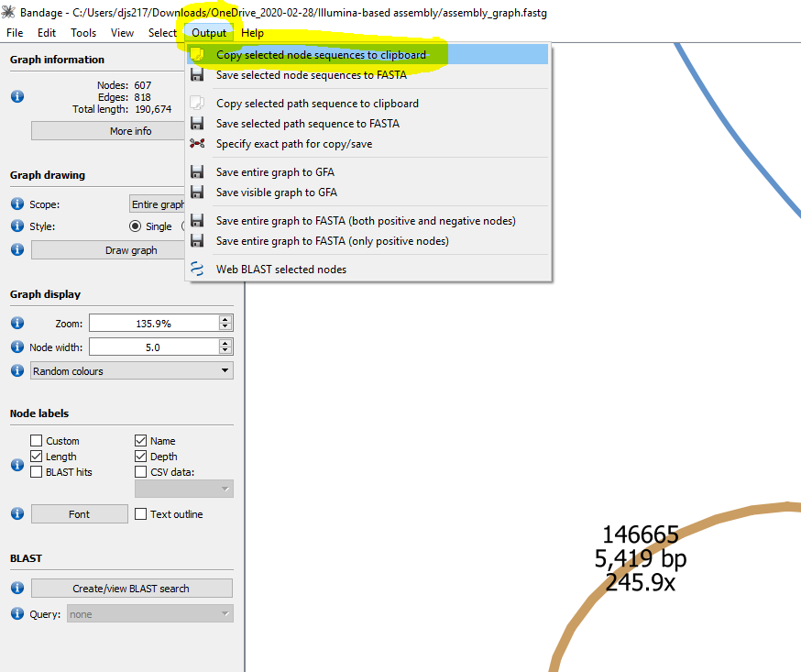Viewport: 801px width, 672px height.
Task: Enable the Custom node label checkbox
Action: pyautogui.click(x=37, y=441)
